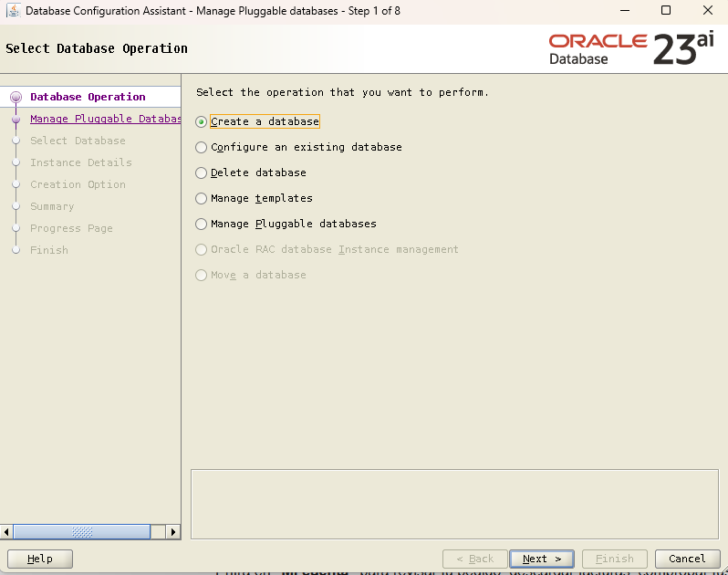Click the empty message text area
This screenshot has height=575, width=728.
click(x=454, y=505)
